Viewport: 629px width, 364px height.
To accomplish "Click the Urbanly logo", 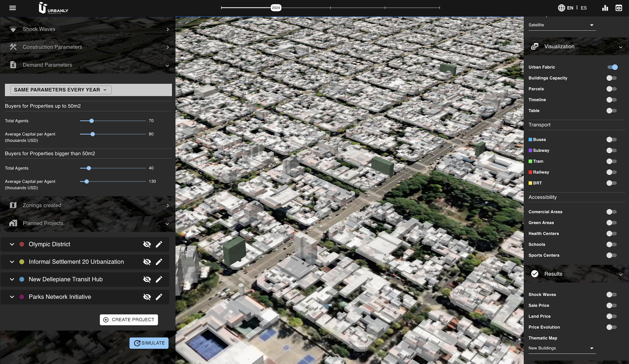I will tap(53, 8).
